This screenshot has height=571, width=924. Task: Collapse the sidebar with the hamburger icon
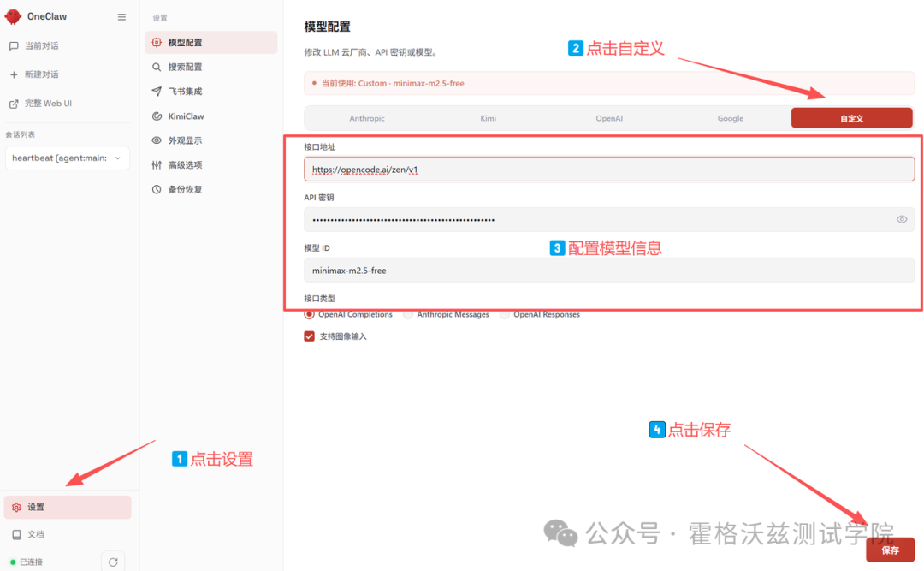[x=121, y=17]
